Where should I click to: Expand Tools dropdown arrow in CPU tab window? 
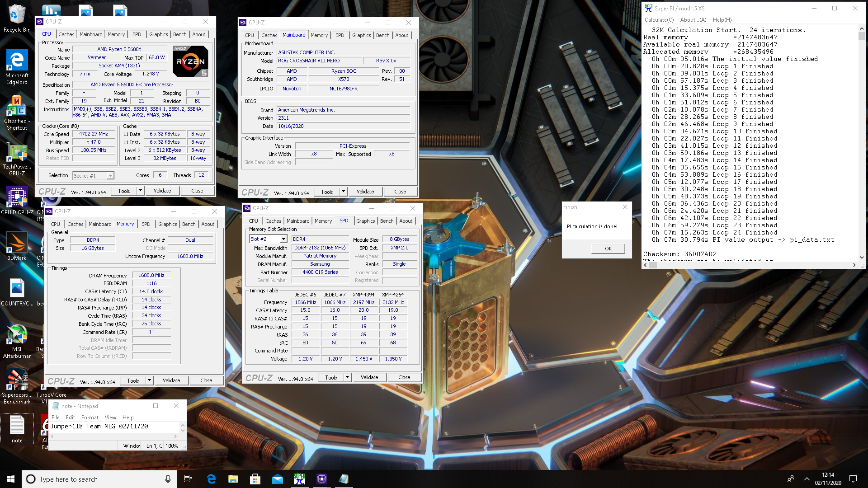140,191
